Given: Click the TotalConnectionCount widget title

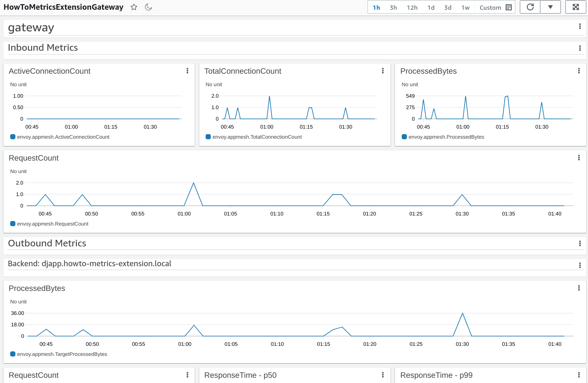Looking at the screenshot, I should 243,71.
